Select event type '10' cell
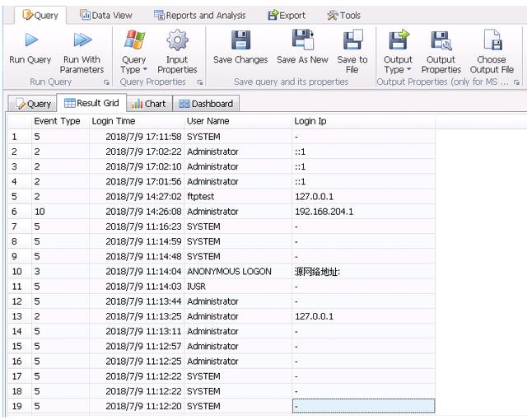The image size is (527, 420). (61, 212)
